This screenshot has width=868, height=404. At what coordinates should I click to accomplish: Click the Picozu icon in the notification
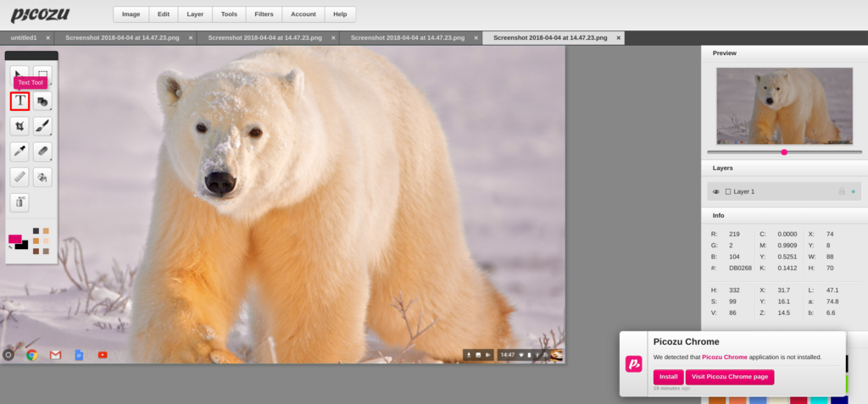click(633, 363)
